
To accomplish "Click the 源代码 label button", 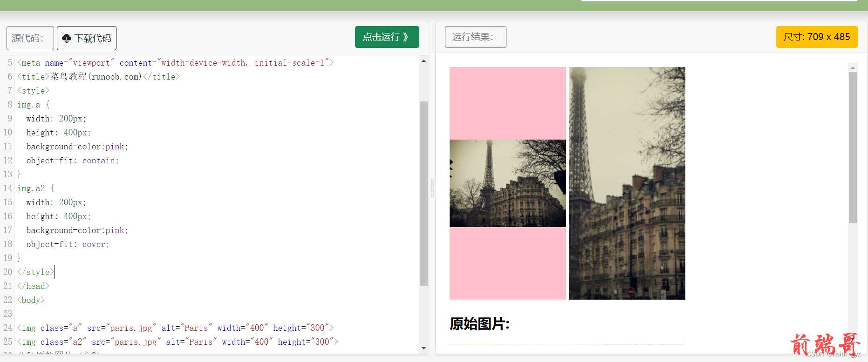I will click(30, 38).
